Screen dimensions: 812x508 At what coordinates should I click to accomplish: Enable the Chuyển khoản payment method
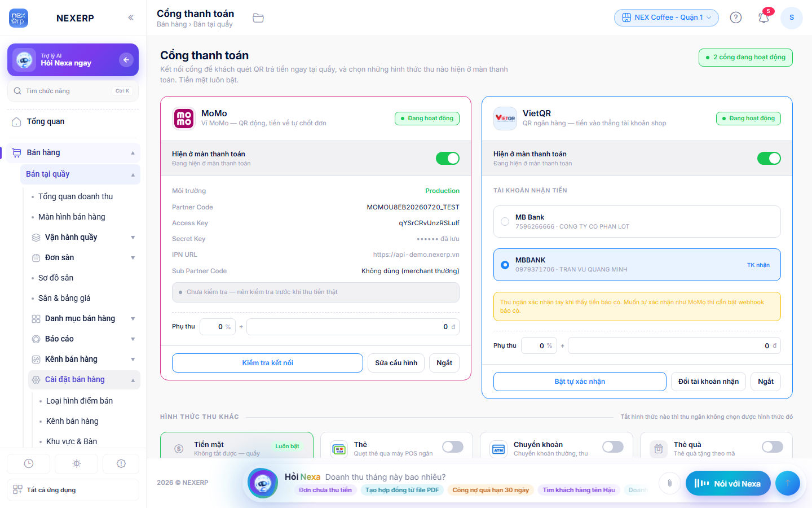613,447
